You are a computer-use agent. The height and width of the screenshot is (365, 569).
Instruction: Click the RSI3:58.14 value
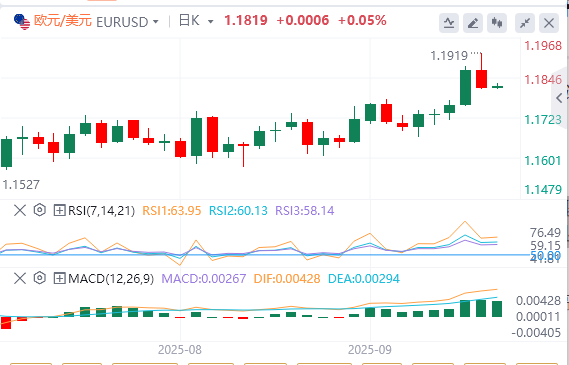pos(305,211)
